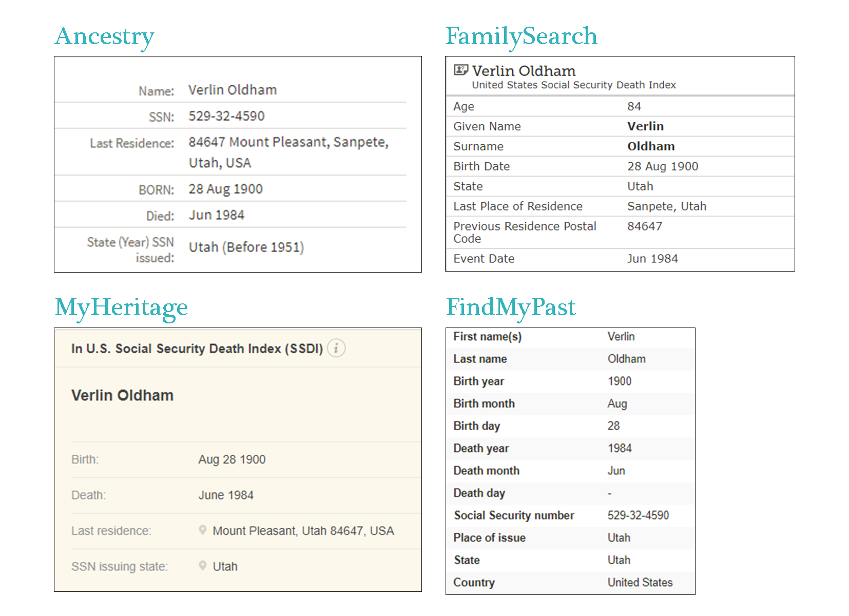Viewport: 849px width, 616px height.
Task: Click the SSDI info icon in MyHeritage
Action: point(336,348)
